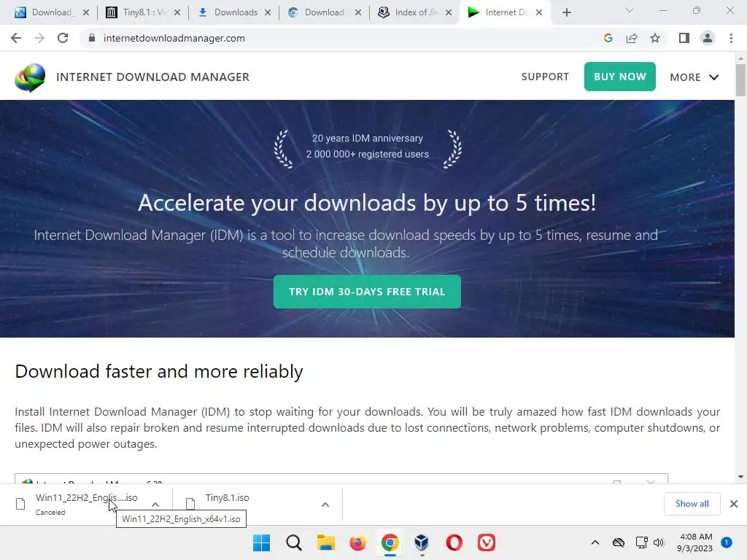Open a new browser tab
This screenshot has height=560, width=747.
[566, 12]
